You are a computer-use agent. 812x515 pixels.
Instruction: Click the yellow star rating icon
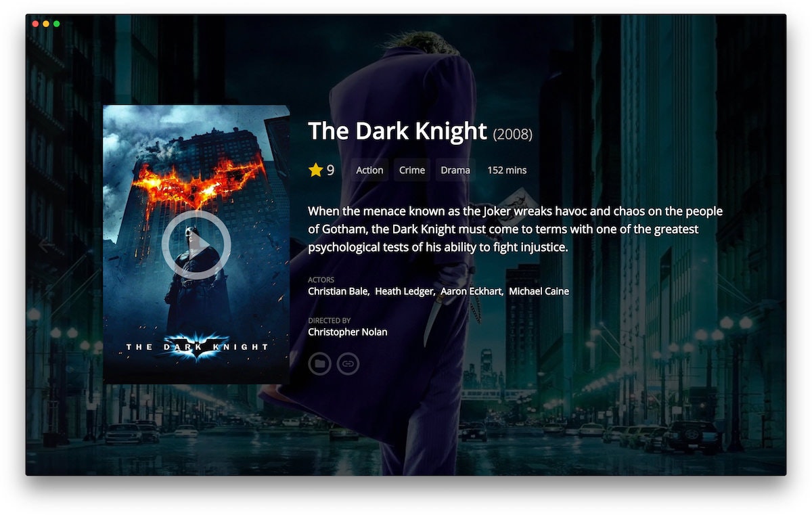pos(315,170)
